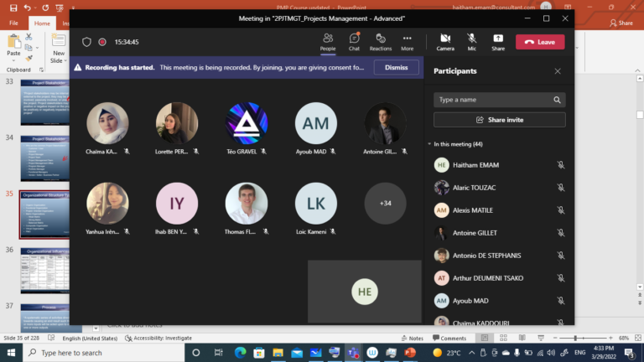This screenshot has width=644, height=362.
Task: Open Windows Start menu
Action: point(11,353)
